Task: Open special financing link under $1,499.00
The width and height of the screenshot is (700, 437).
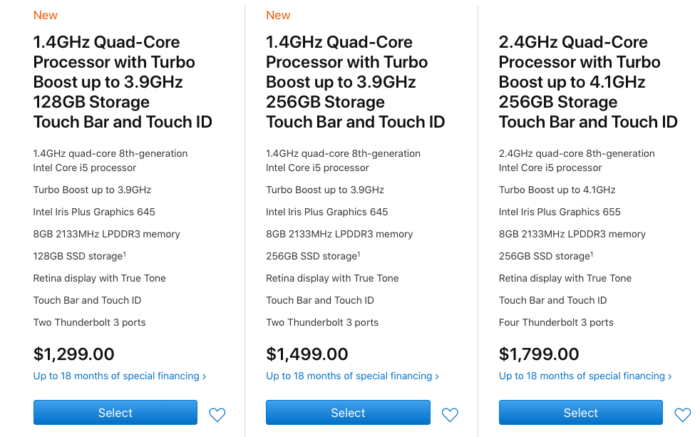Action: [352, 376]
